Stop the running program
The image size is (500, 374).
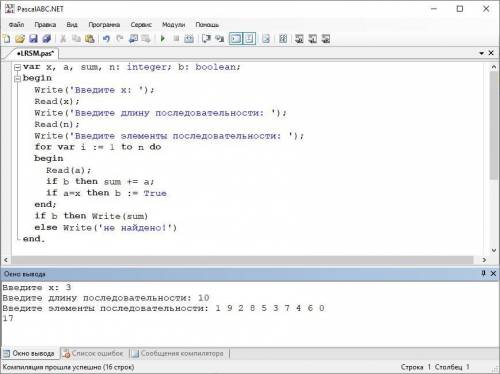(176, 39)
